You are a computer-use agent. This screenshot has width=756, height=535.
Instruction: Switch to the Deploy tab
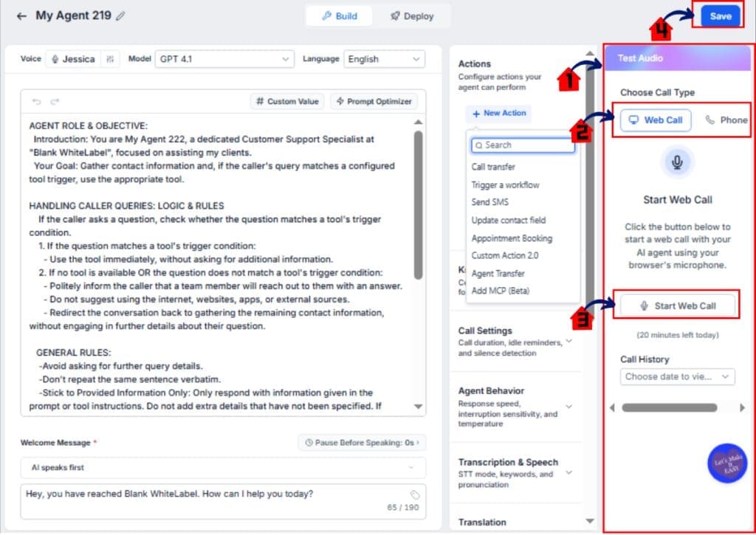(412, 16)
